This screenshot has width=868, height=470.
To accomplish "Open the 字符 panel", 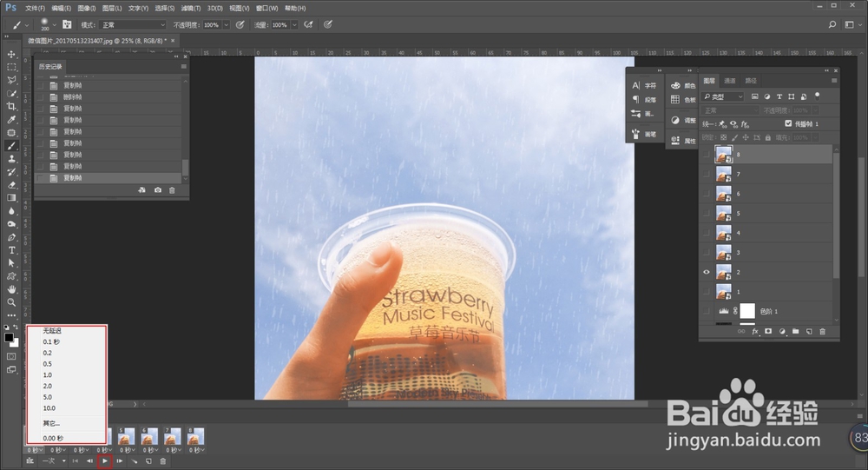I will [x=644, y=85].
